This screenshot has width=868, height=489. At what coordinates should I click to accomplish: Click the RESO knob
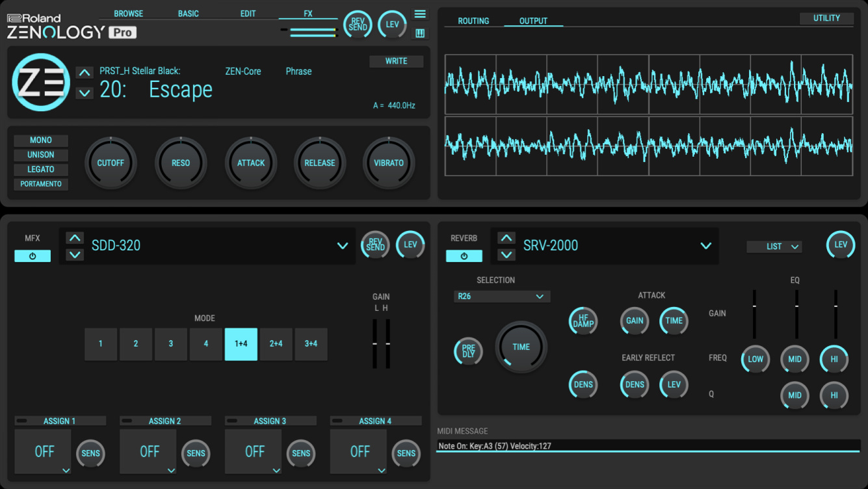point(181,163)
